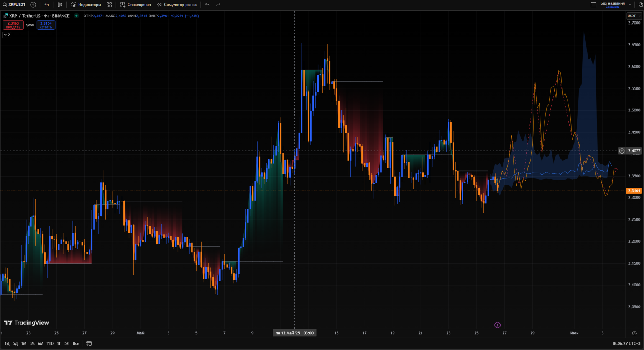The image size is (644, 350).
Task: Add a symbol to compare with plus icon
Action: click(33, 5)
